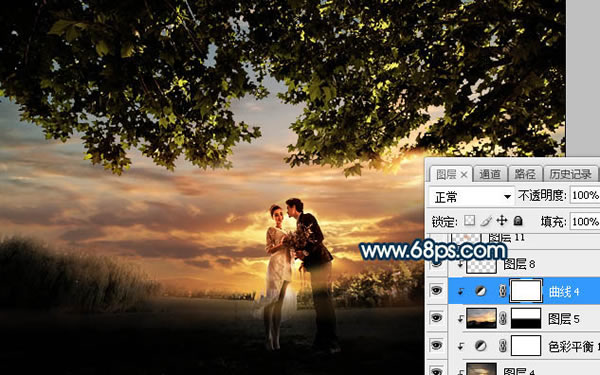Switch to the 路径 tab
The height and width of the screenshot is (375, 600).
coord(525,174)
